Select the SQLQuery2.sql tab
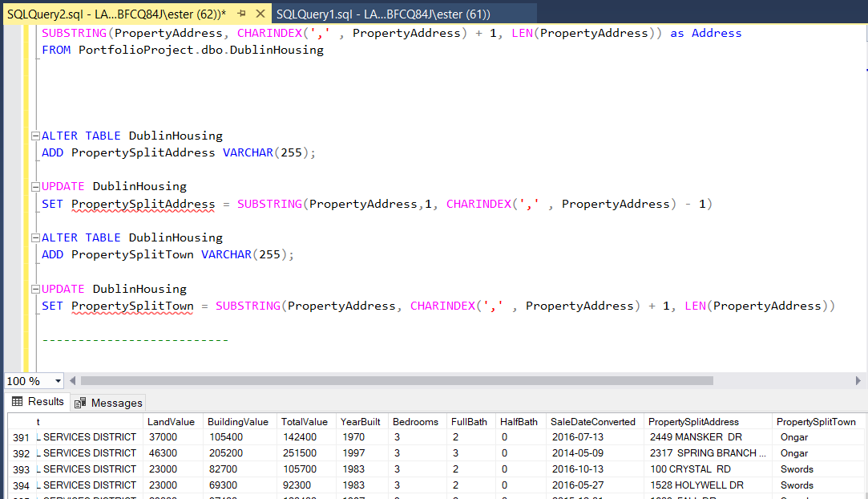 (116, 14)
